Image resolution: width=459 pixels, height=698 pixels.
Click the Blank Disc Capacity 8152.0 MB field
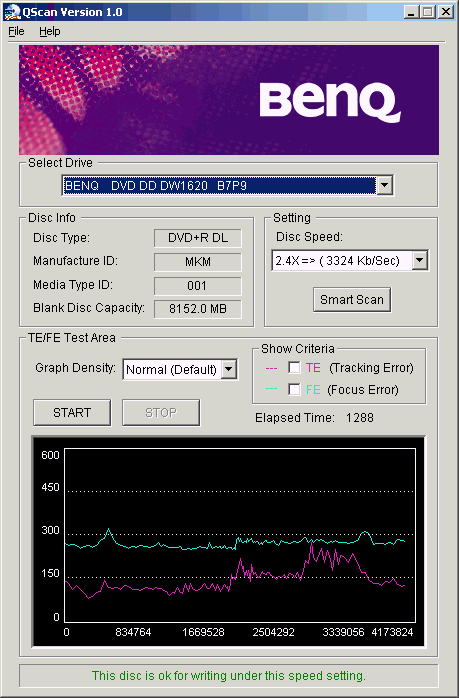coord(198,309)
